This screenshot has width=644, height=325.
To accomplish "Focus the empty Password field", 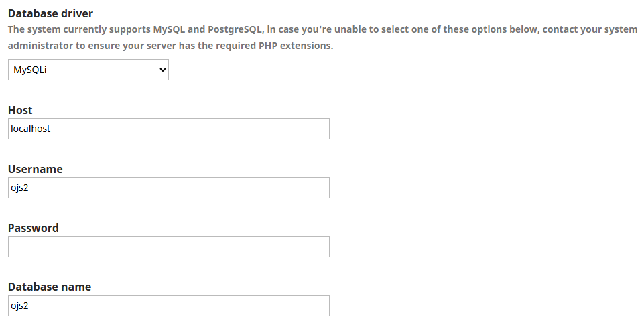I will coord(168,247).
